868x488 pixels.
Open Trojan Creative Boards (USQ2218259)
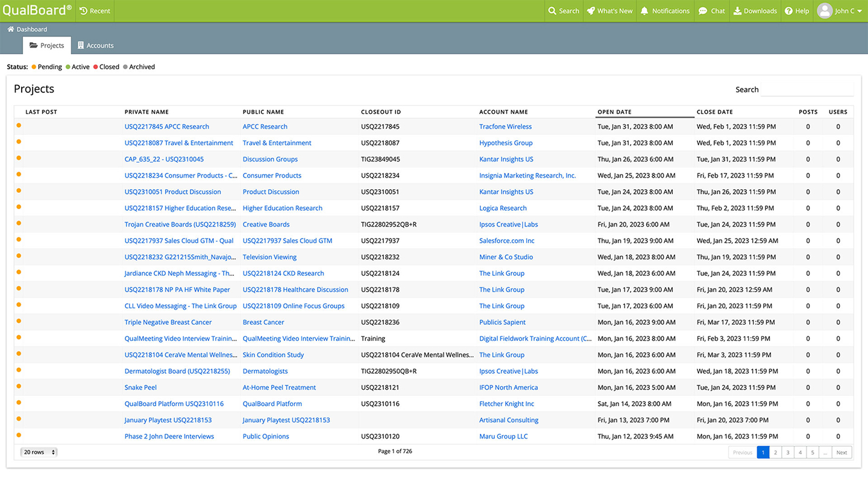[180, 224]
